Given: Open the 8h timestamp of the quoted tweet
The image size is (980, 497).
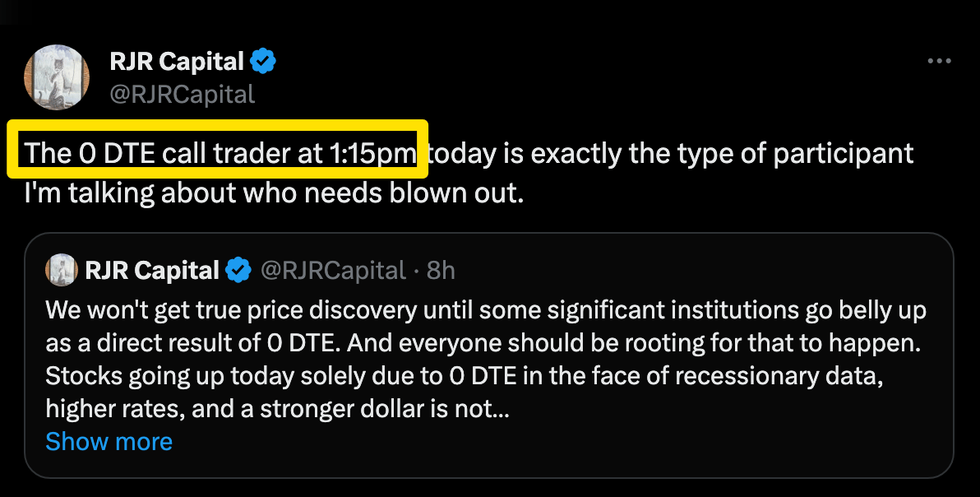Looking at the screenshot, I should click(441, 271).
